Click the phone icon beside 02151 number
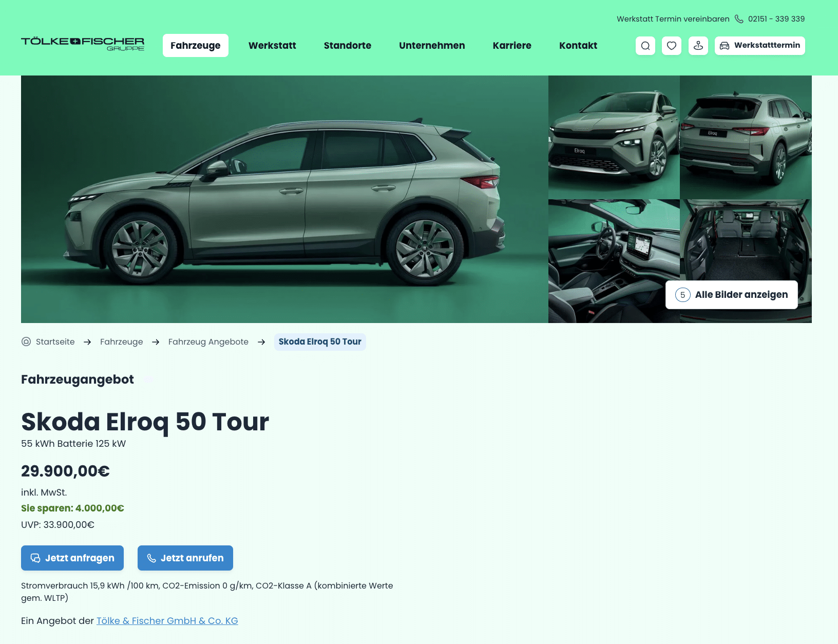Viewport: 838px width, 644px height. pos(739,19)
